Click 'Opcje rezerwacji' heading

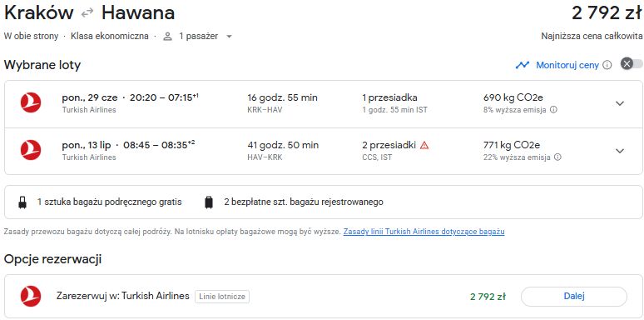point(52,259)
